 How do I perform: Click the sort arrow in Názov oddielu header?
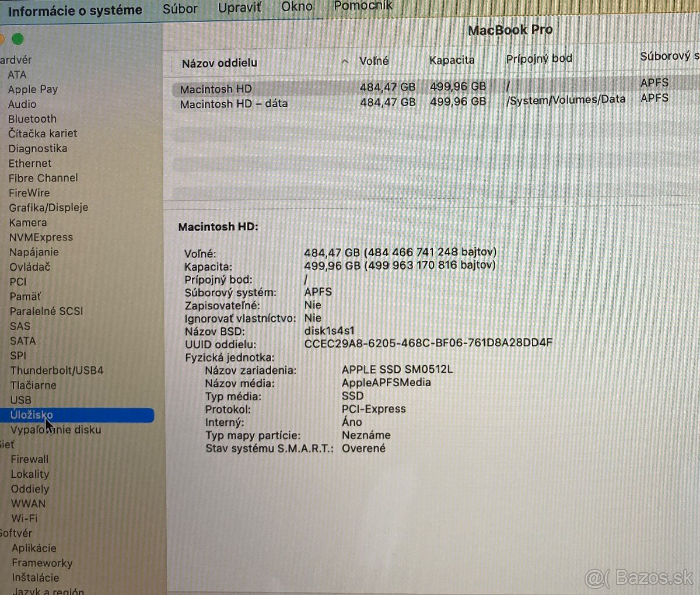[x=345, y=61]
